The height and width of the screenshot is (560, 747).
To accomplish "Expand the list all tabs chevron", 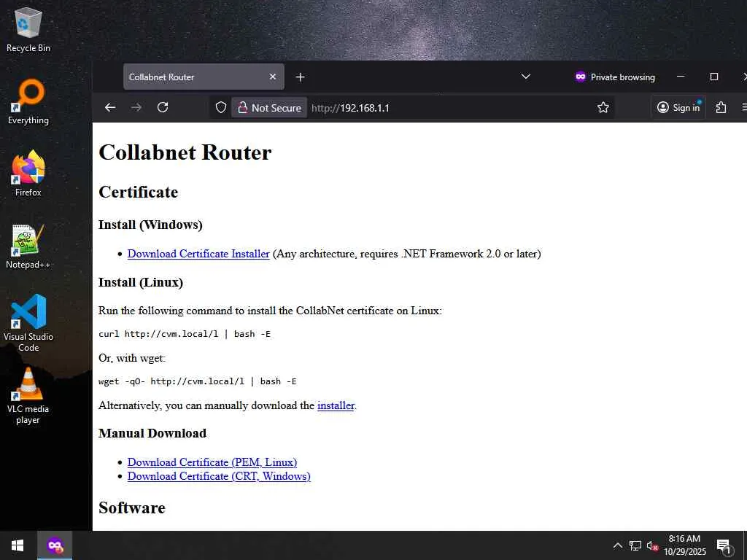I will point(526,77).
